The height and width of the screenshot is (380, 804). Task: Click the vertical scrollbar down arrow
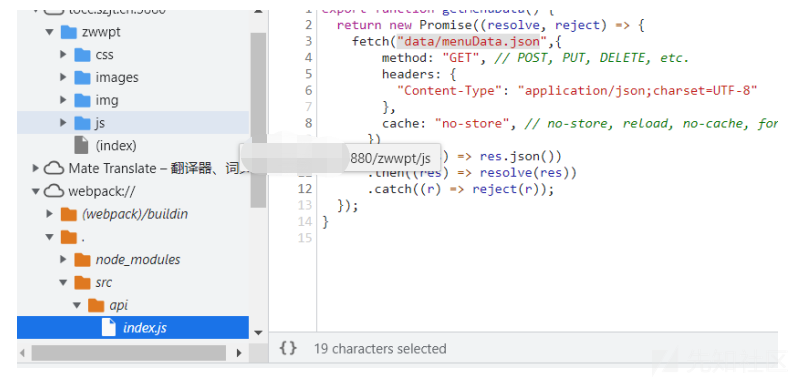tap(258, 333)
